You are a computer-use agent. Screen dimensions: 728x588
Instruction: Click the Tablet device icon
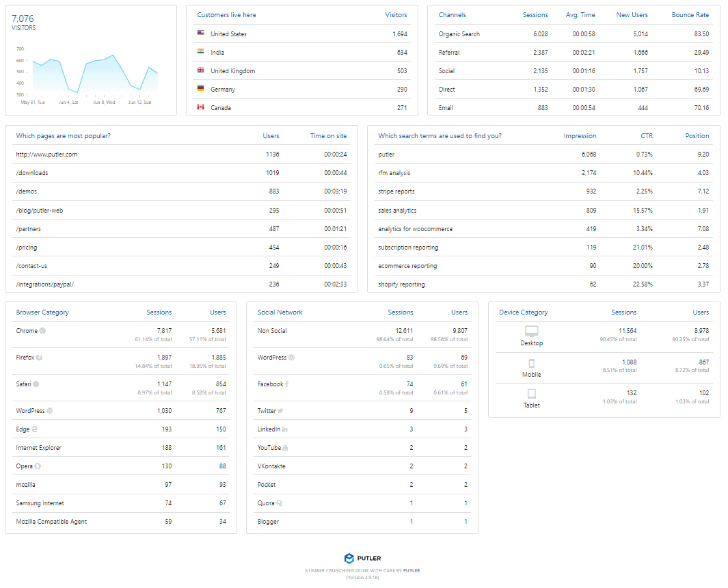tap(532, 394)
